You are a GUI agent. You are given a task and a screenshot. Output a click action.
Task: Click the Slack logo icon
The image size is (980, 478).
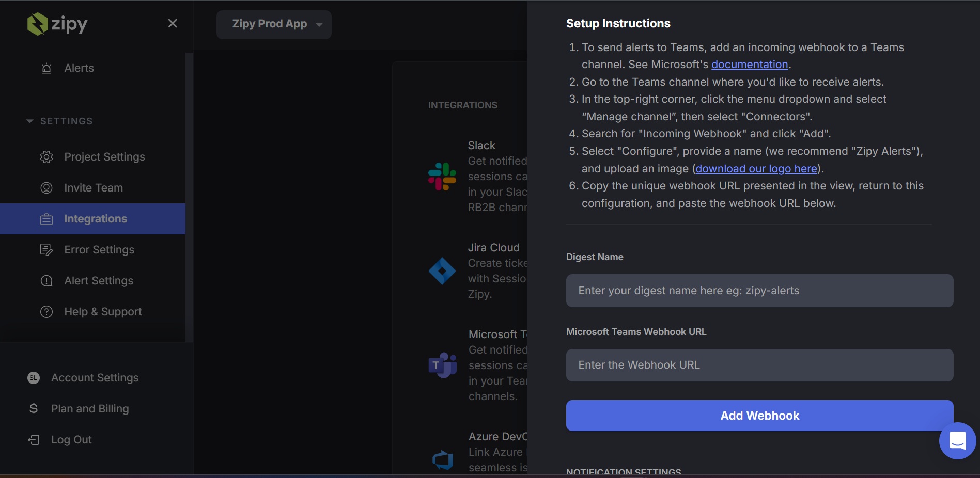coord(442,177)
